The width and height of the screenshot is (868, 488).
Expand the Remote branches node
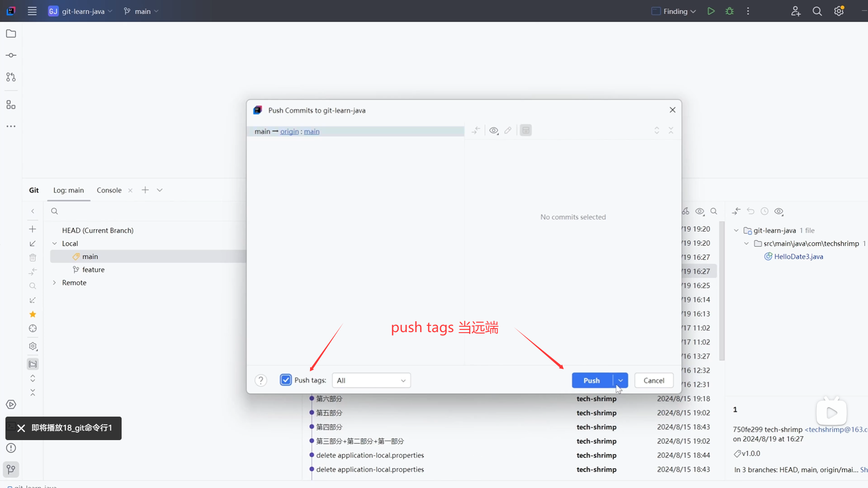click(x=54, y=283)
